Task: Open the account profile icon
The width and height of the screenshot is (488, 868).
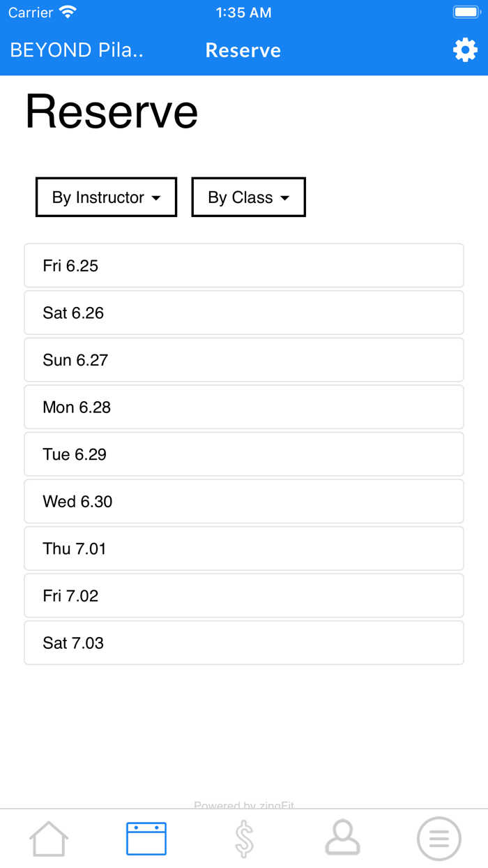Action: (342, 838)
